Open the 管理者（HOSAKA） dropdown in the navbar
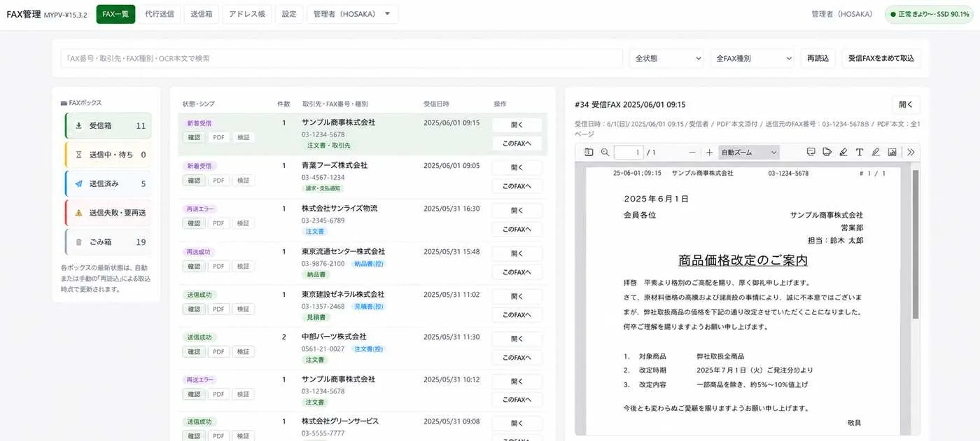Viewport: 980px width, 441px height. click(352, 14)
